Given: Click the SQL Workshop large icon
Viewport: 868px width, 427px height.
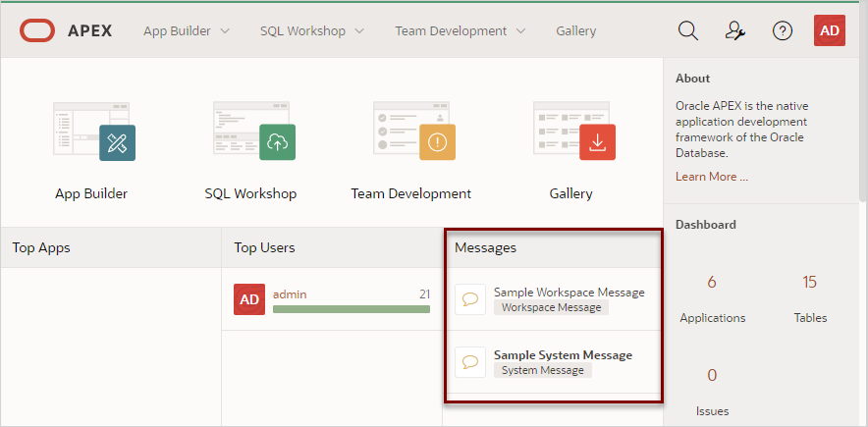Looking at the screenshot, I should pos(253,132).
